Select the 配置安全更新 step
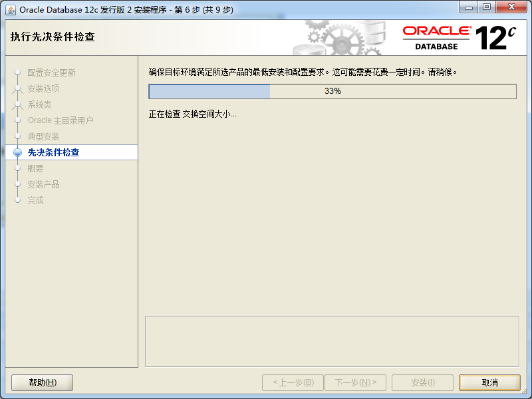 point(51,72)
